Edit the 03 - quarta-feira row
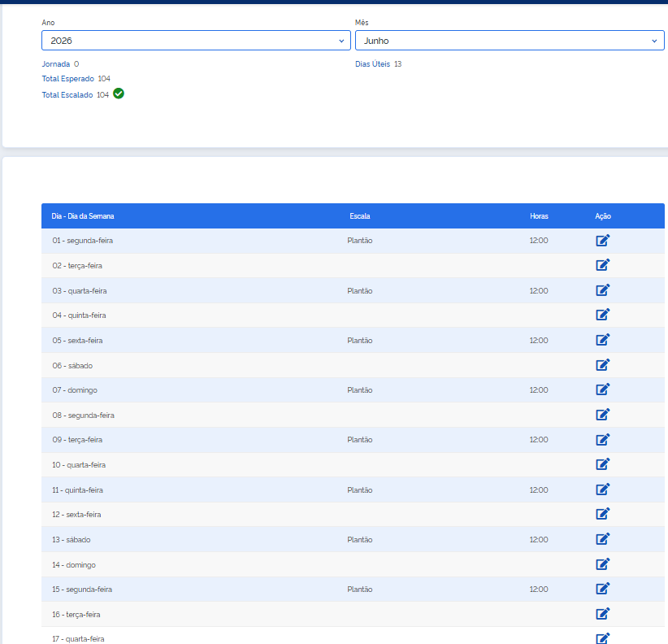The width and height of the screenshot is (668, 644). click(602, 290)
